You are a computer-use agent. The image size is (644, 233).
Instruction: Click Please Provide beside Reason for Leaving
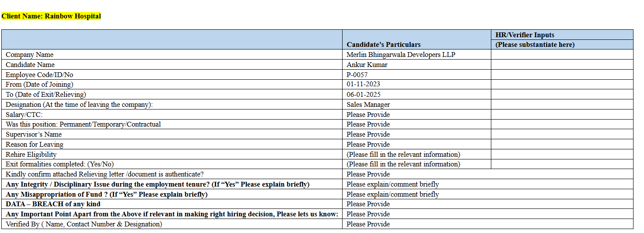tap(368, 145)
